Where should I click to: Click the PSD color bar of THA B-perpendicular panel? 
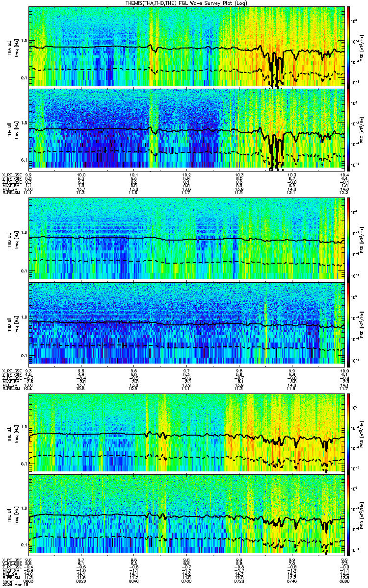[349, 47]
